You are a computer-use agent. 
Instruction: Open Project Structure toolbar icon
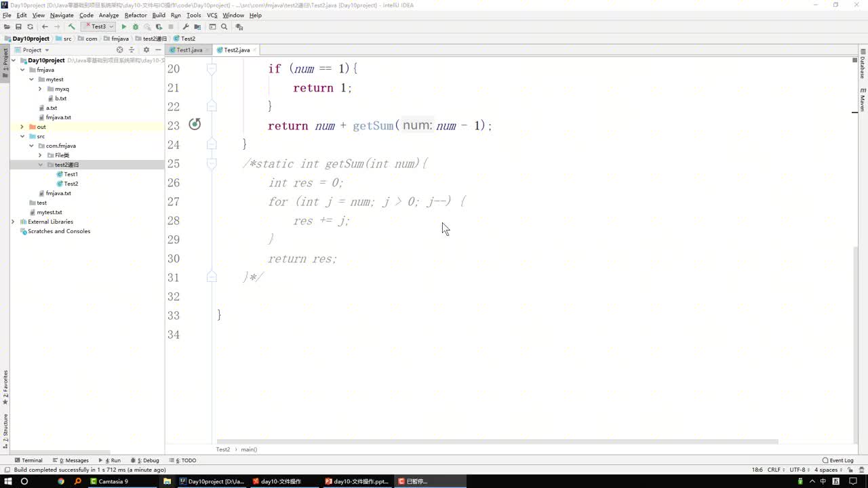click(x=197, y=27)
